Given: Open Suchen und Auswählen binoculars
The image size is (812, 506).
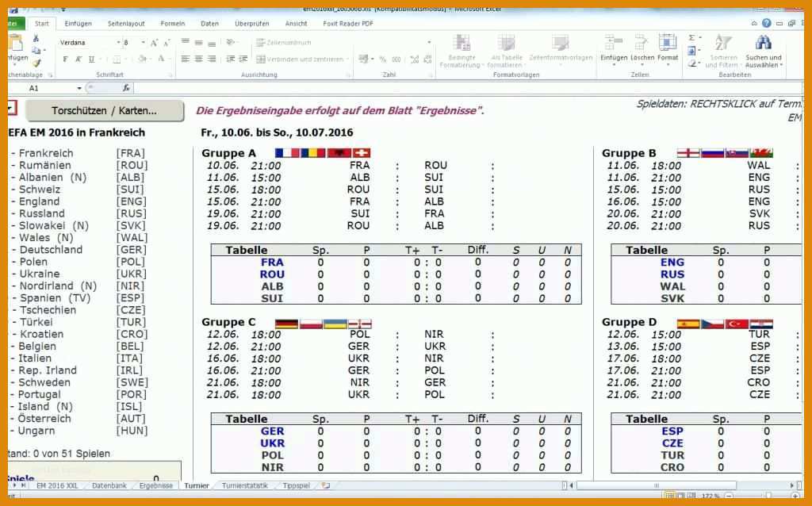Looking at the screenshot, I should [x=764, y=51].
